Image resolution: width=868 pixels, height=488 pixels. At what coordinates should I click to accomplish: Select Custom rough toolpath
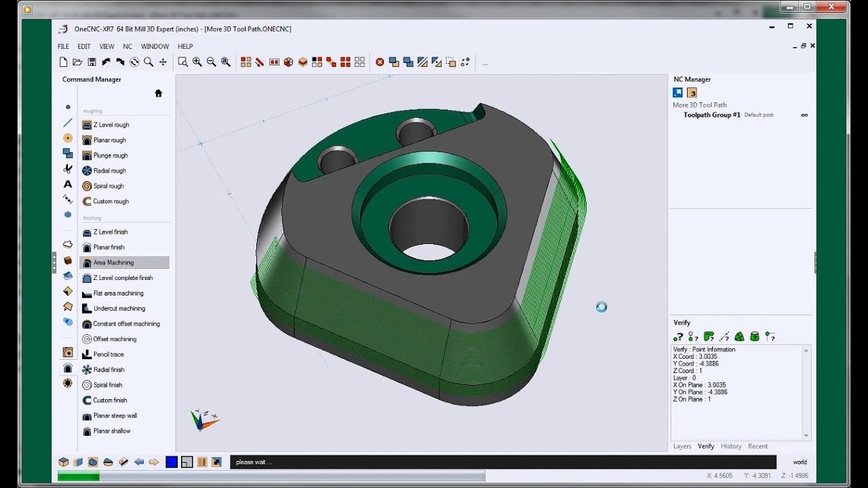[111, 201]
